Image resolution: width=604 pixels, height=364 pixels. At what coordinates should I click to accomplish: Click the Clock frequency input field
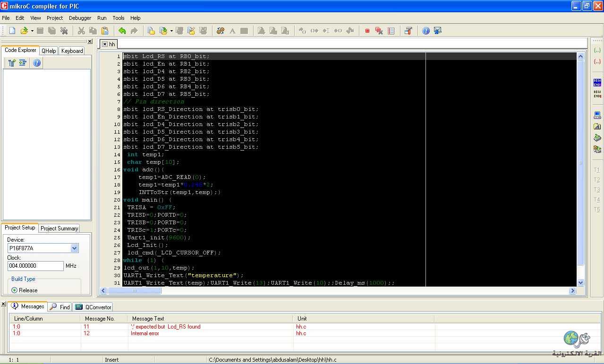35,266
